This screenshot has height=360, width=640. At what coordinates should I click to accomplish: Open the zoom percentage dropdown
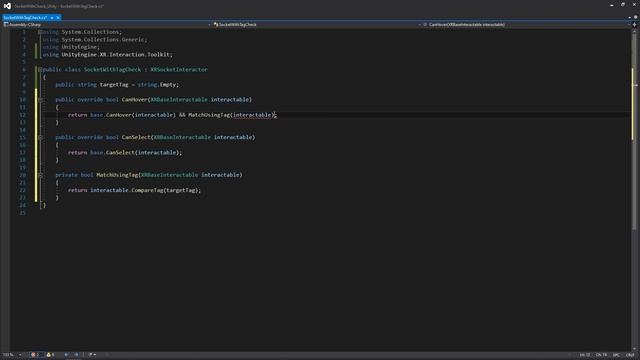coord(12,355)
